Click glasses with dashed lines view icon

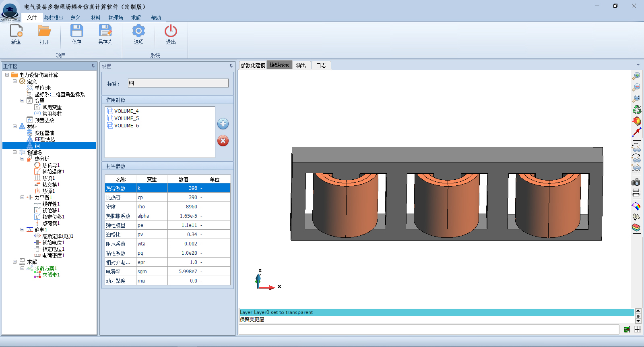(x=636, y=168)
